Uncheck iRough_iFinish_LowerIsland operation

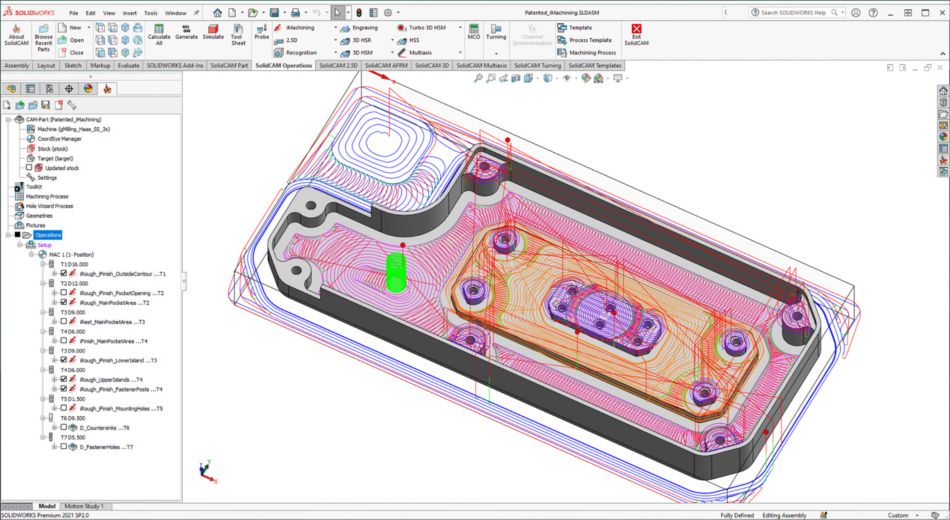pyautogui.click(x=64, y=360)
